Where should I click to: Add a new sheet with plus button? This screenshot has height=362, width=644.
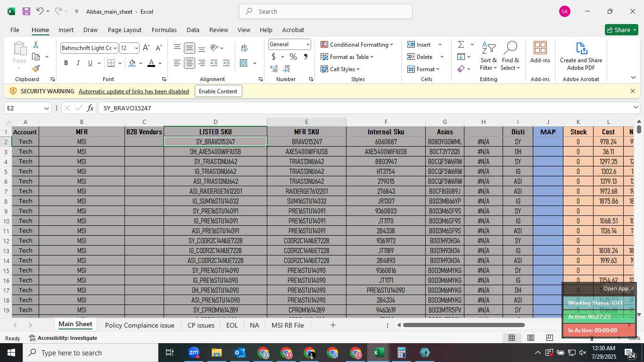(x=333, y=325)
